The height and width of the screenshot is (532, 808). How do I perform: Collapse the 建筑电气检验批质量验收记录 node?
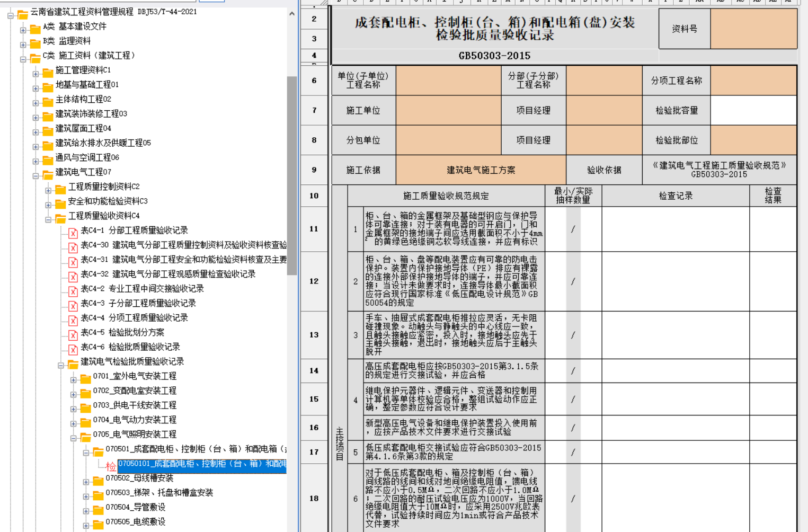61,365
